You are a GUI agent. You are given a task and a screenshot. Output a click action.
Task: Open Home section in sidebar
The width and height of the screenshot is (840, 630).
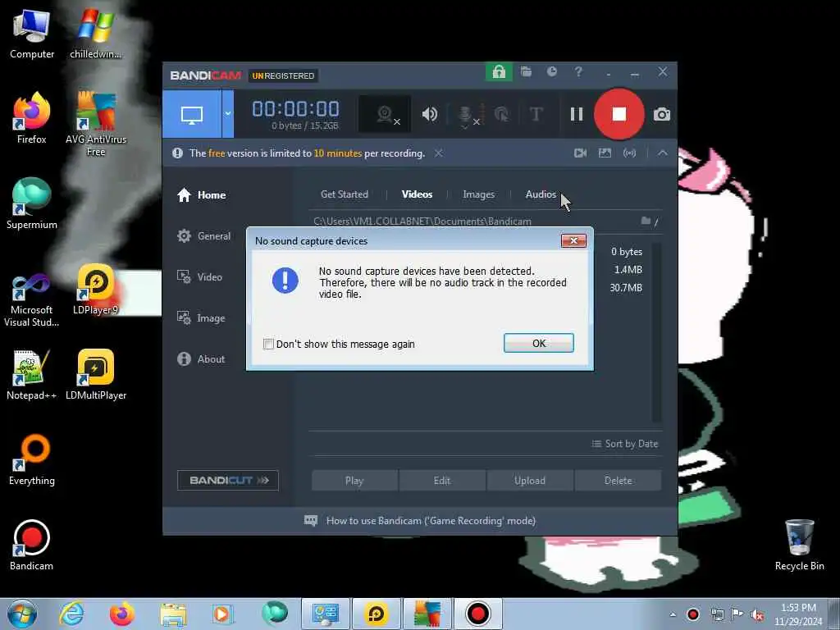click(x=202, y=195)
